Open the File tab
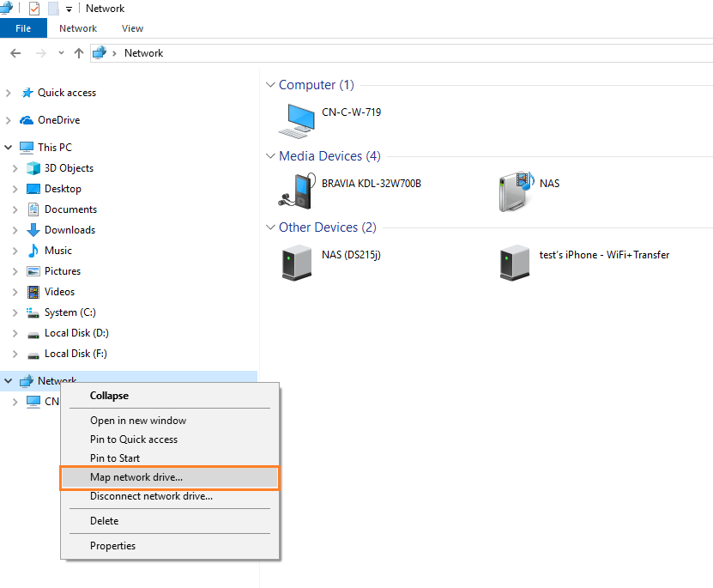Screen dimensions: 713x588 pos(23,28)
